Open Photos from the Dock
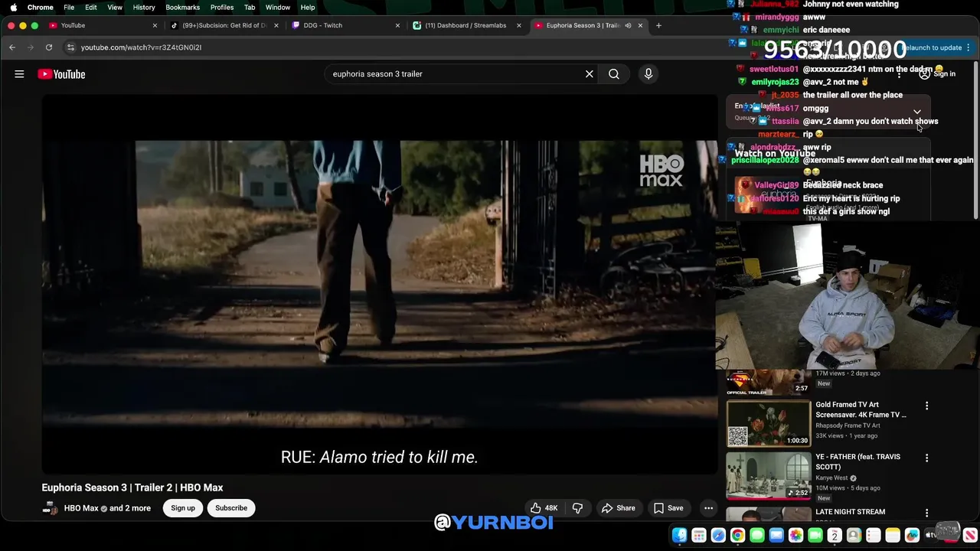This screenshot has height=551, width=980. tap(795, 536)
